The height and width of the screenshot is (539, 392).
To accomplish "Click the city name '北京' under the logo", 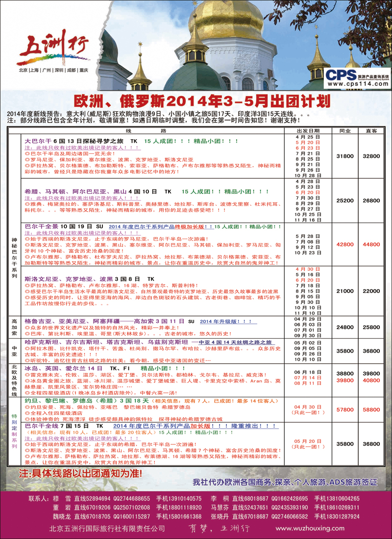I will (24, 70).
